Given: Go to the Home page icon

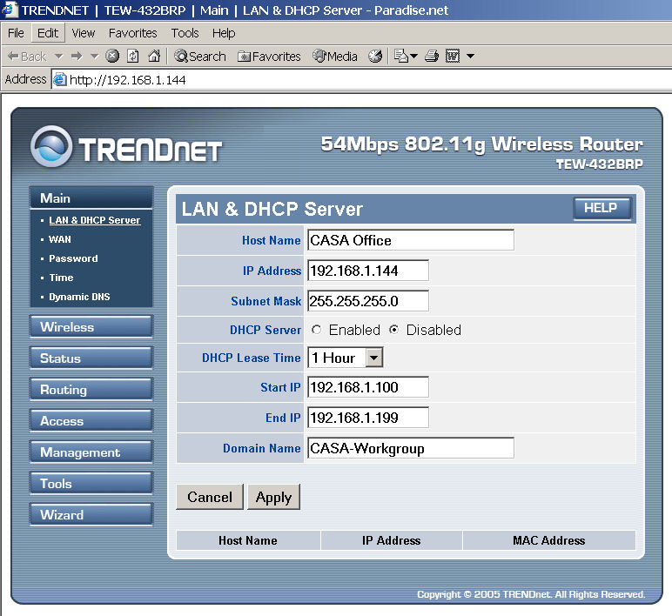Looking at the screenshot, I should pyautogui.click(x=154, y=56).
